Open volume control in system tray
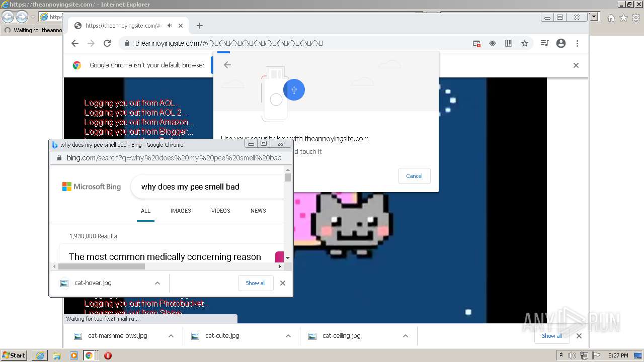 click(x=572, y=355)
